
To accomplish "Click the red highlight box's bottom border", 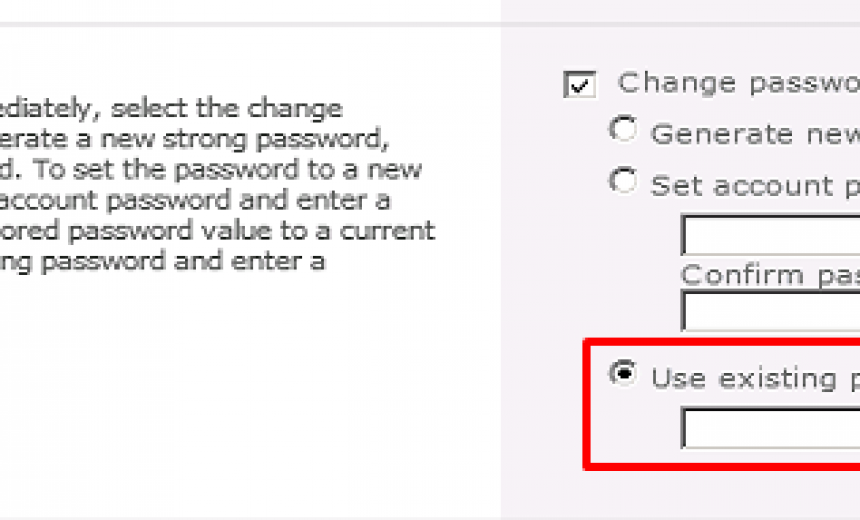I will click(720, 465).
